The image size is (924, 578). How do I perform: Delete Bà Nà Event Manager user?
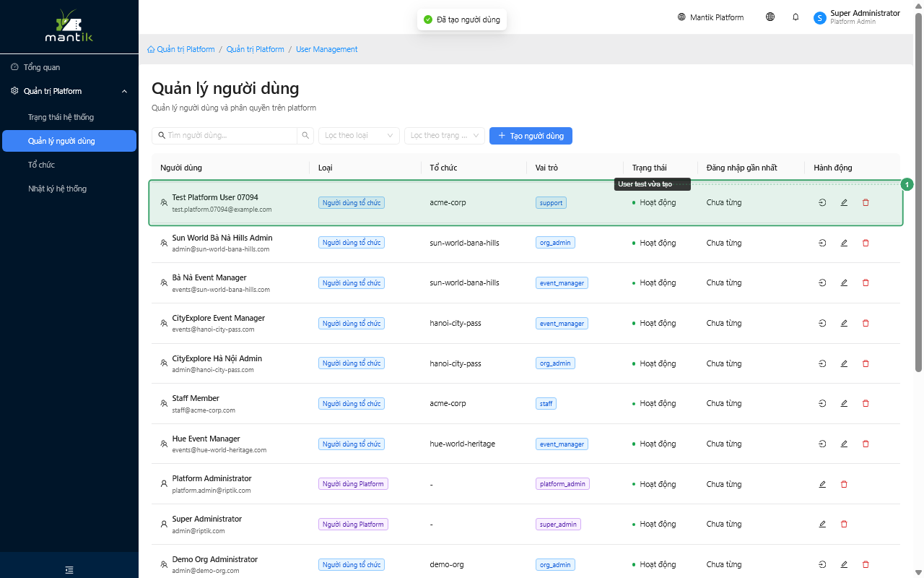click(866, 282)
